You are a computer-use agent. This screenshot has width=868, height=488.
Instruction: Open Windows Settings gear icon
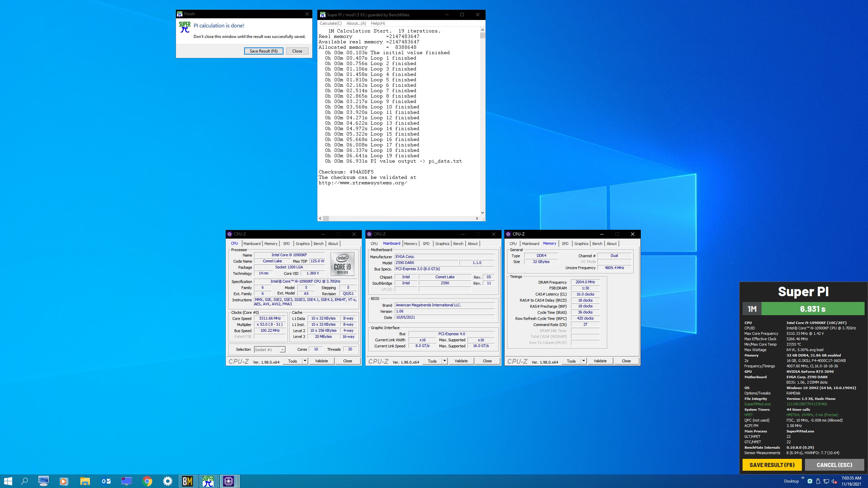[x=167, y=481]
